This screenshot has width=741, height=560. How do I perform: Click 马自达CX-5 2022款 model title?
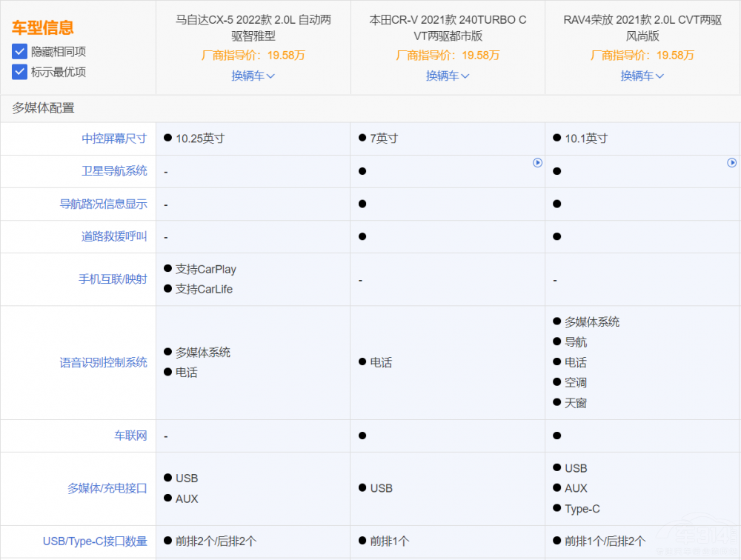coord(253,27)
